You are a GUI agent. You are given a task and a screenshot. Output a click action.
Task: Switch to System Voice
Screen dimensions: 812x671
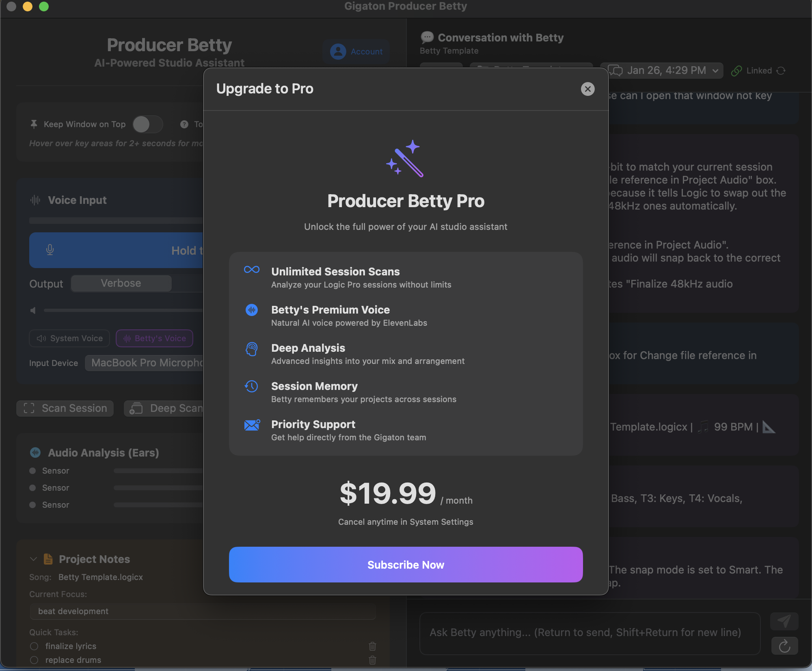click(69, 338)
